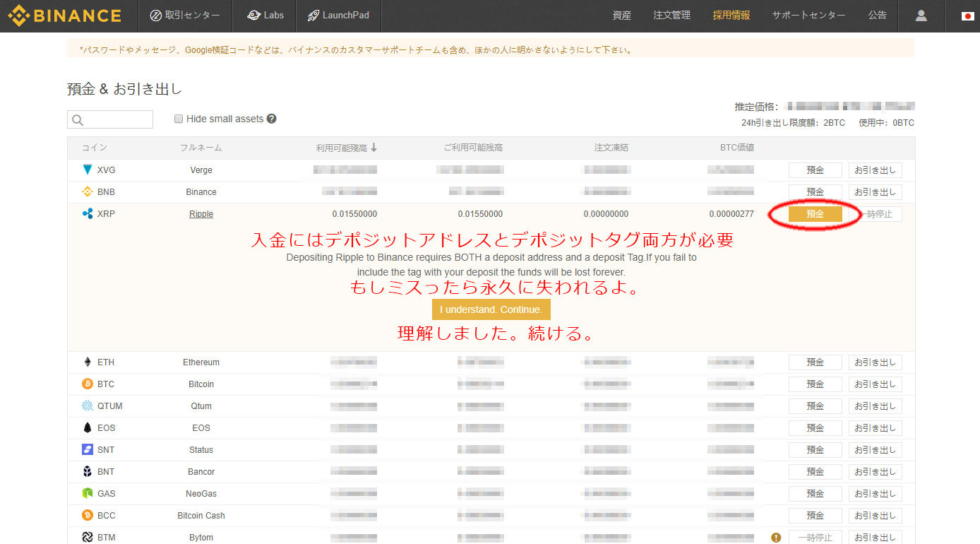980x544 pixels.
Task: Click the BTC価値 column header
Action: pyautogui.click(x=736, y=148)
